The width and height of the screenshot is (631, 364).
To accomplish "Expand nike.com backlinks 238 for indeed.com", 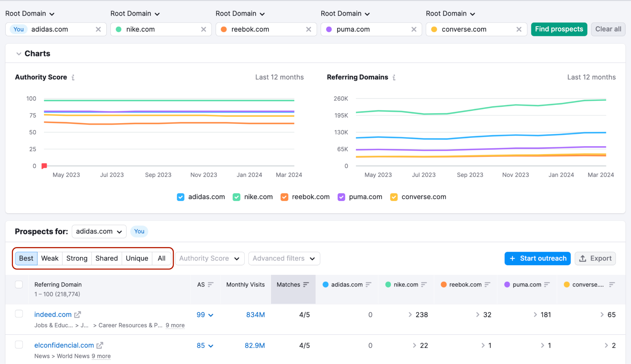I will tap(418, 314).
